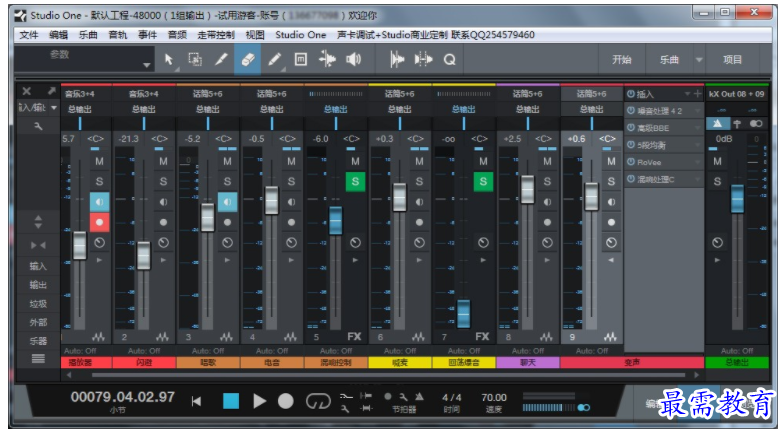Solo channel 9 with S button
Image resolution: width=782 pixels, height=435 pixels.
611,182
